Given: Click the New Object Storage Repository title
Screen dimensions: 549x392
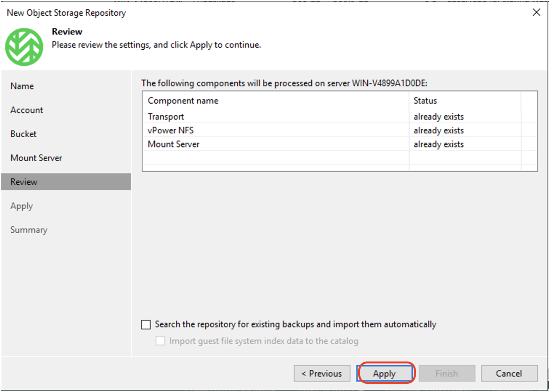Looking at the screenshot, I should [x=66, y=13].
